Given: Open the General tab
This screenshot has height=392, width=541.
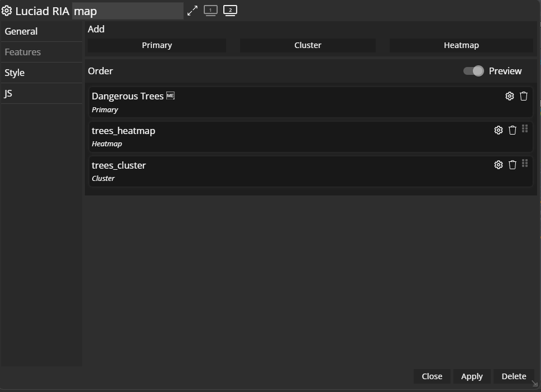Looking at the screenshot, I should point(21,31).
